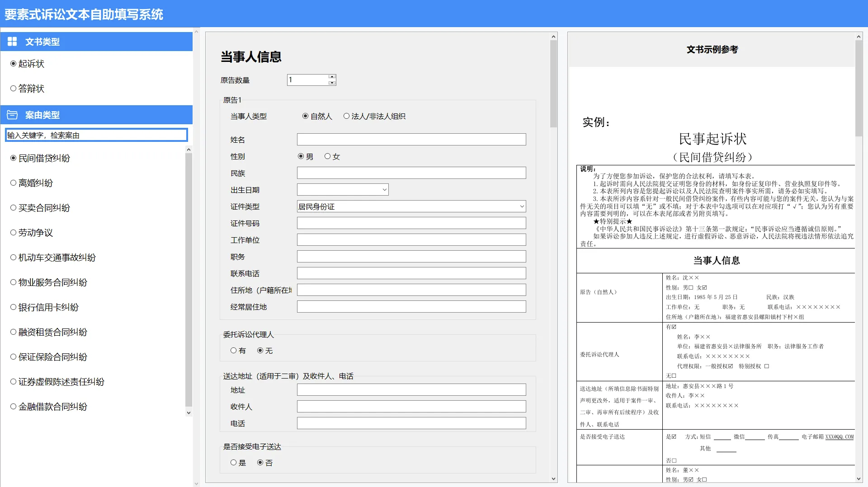
Task: Click the 收件人 input field
Action: 411,407
